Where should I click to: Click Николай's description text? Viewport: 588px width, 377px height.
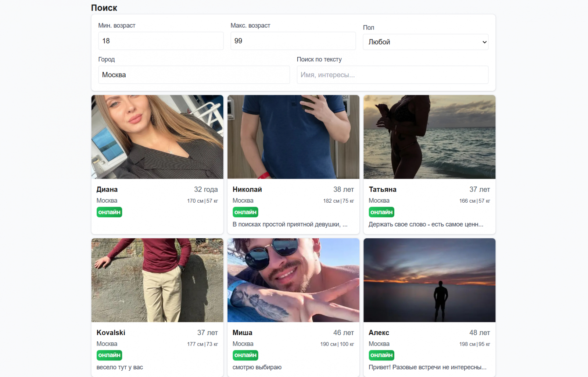coord(290,224)
